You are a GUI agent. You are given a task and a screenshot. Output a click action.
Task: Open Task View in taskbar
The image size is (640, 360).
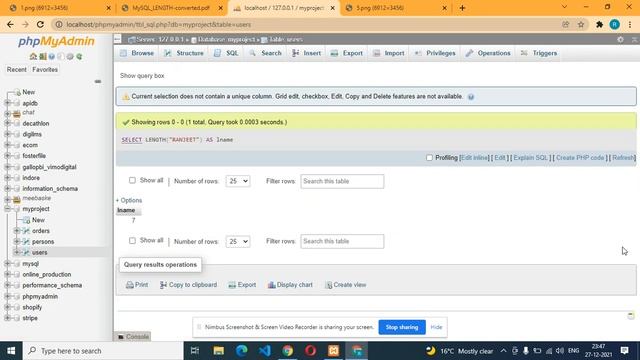[x=195, y=351]
